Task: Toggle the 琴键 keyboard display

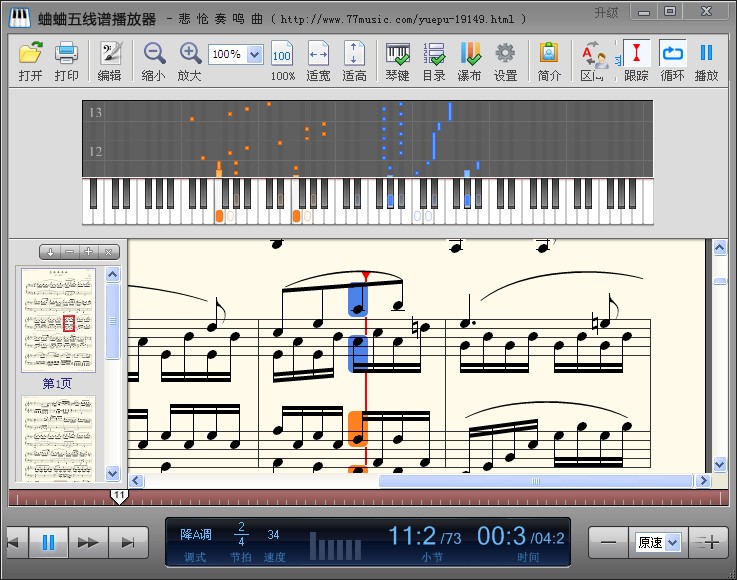Action: [x=398, y=59]
